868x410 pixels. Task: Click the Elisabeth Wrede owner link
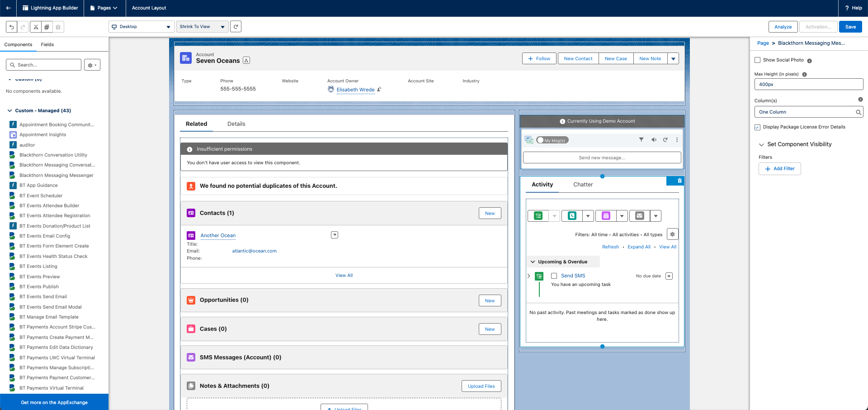point(355,90)
